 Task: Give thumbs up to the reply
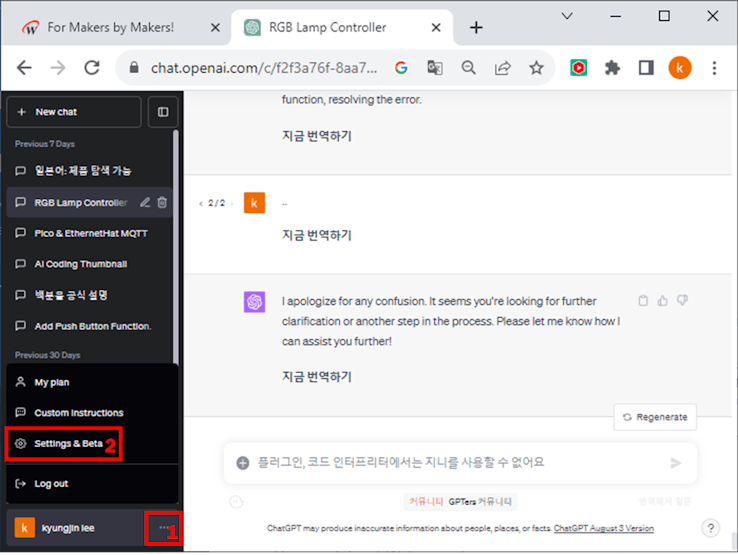click(663, 300)
